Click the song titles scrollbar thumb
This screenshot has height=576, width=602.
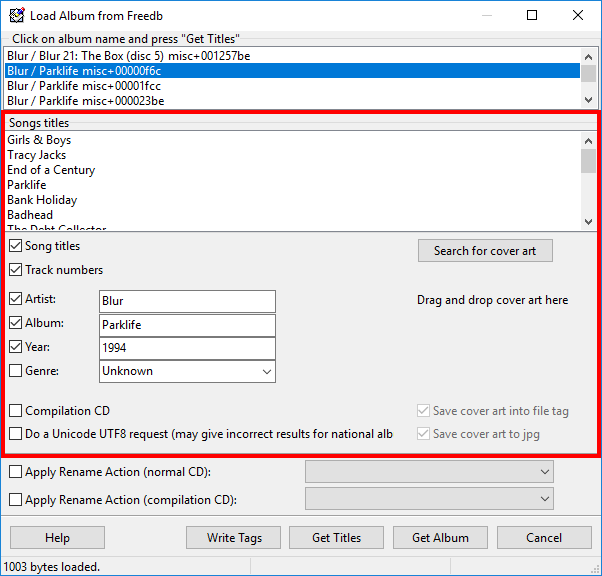point(588,161)
